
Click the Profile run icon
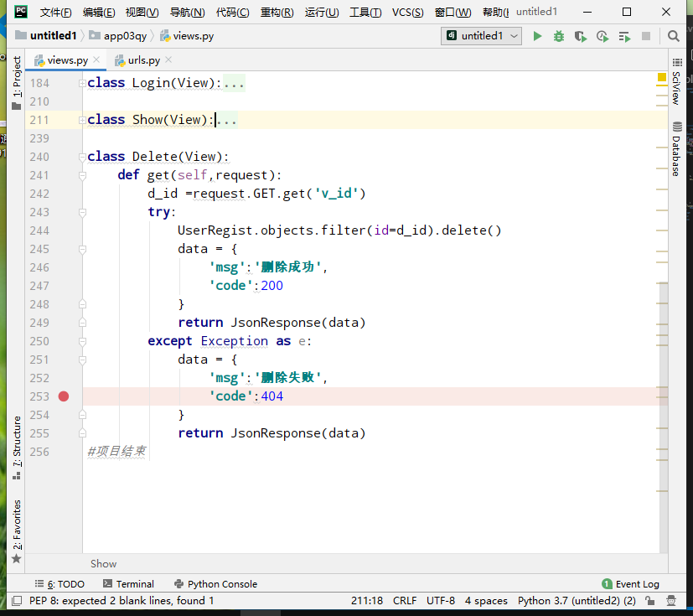click(x=602, y=36)
